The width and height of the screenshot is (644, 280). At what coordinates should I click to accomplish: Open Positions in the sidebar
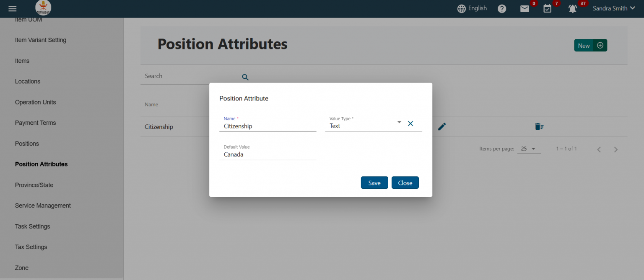tap(27, 144)
